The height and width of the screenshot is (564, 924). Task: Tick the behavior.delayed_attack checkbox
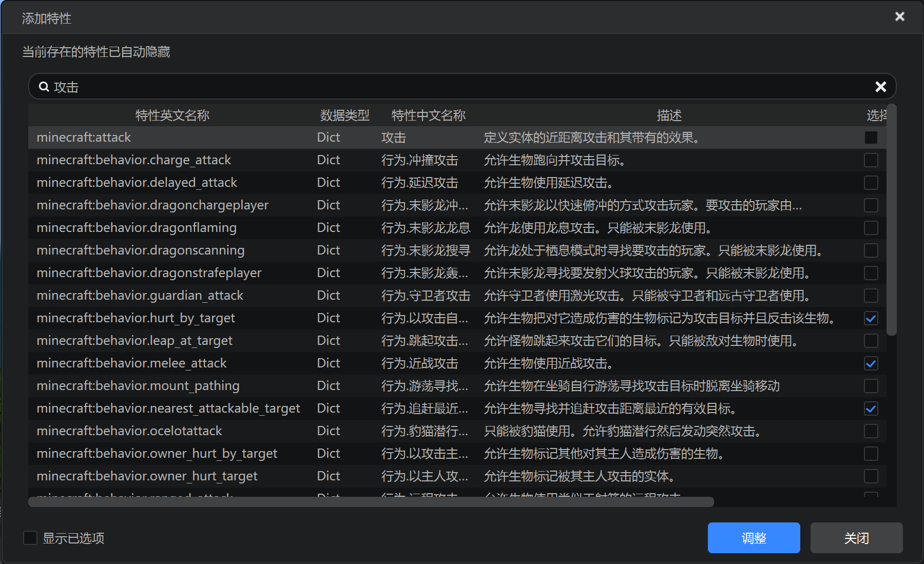pos(871,183)
